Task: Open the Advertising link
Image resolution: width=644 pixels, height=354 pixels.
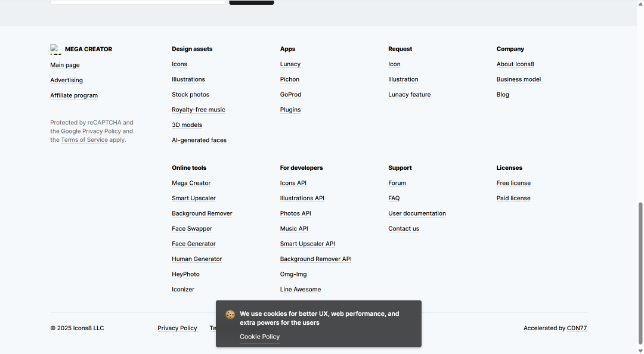Action: pos(67,80)
